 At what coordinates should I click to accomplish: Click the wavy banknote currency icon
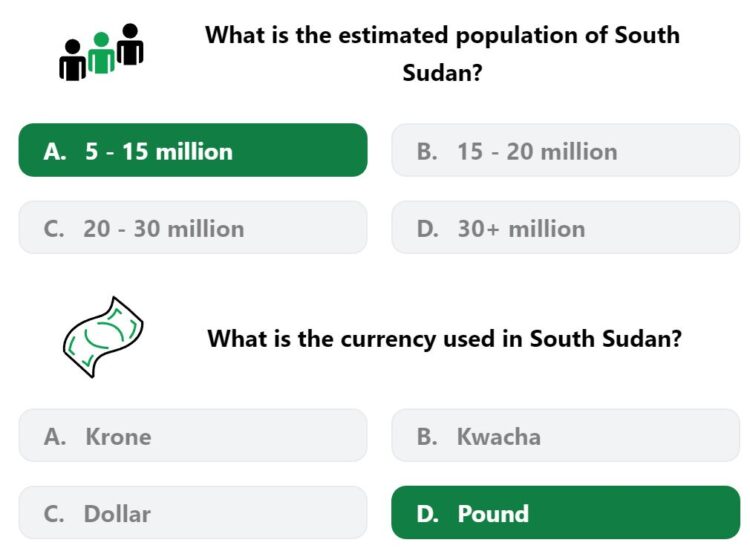[x=103, y=337]
